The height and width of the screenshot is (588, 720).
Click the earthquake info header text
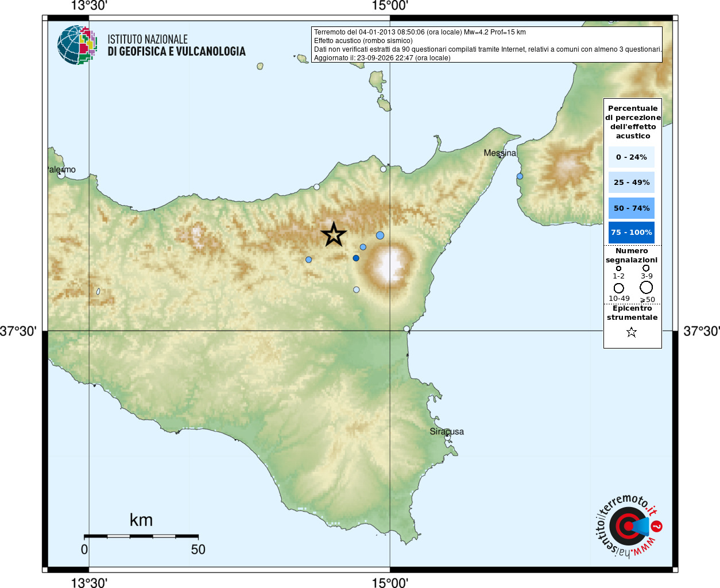click(487, 45)
